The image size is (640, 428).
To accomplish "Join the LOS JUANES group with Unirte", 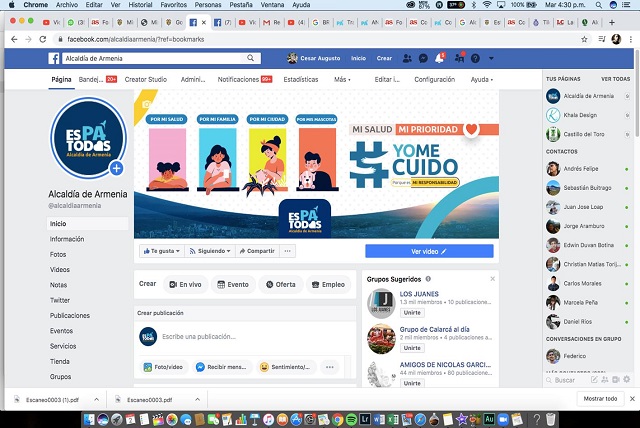I will (x=412, y=313).
